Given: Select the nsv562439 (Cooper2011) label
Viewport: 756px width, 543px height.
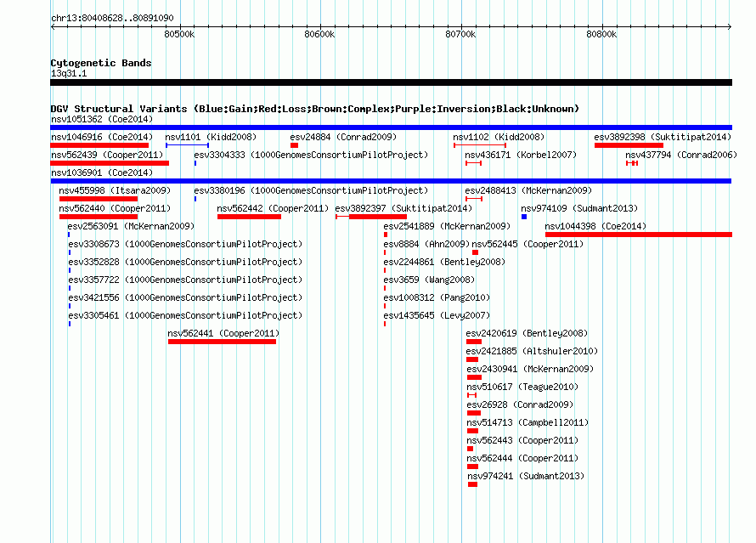Looking at the screenshot, I should [x=107, y=155].
